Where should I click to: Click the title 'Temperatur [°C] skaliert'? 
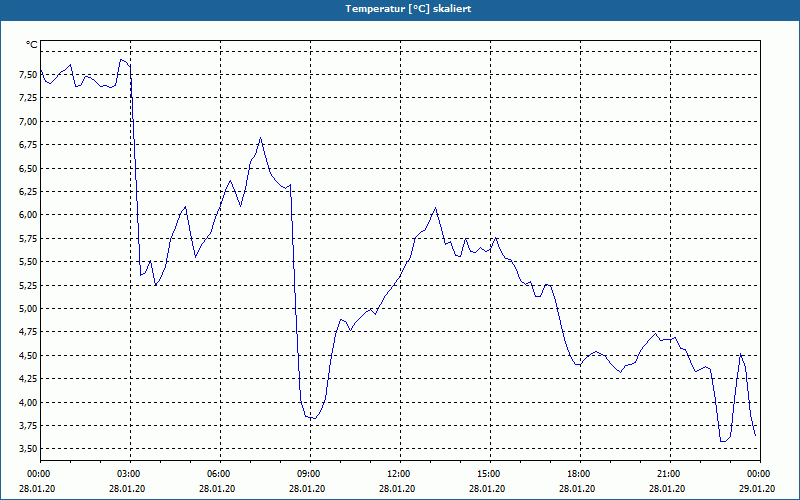tap(408, 9)
